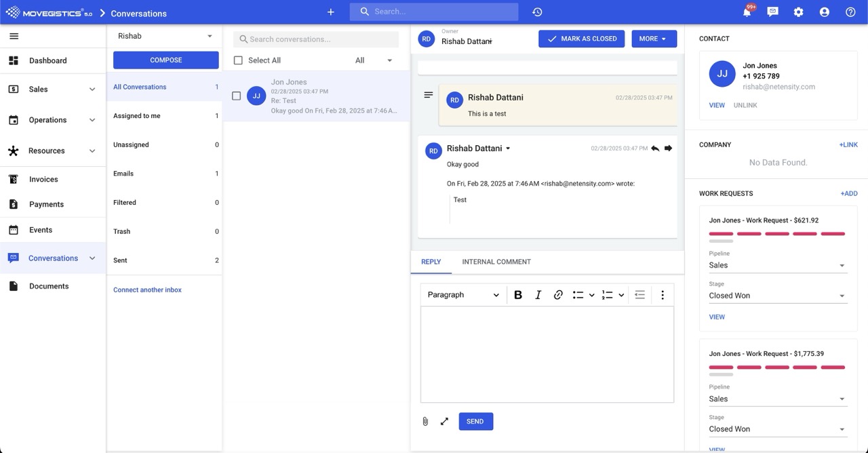This screenshot has width=868, height=453.
Task: Open the Paragraph style dropdown
Action: tap(463, 295)
